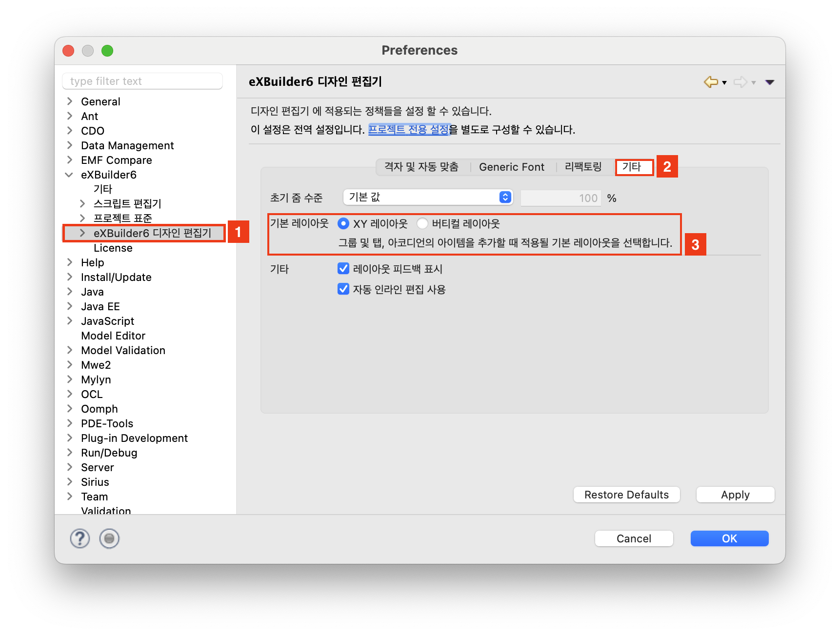Expand the 스크립트 편집기 tree node

point(82,203)
